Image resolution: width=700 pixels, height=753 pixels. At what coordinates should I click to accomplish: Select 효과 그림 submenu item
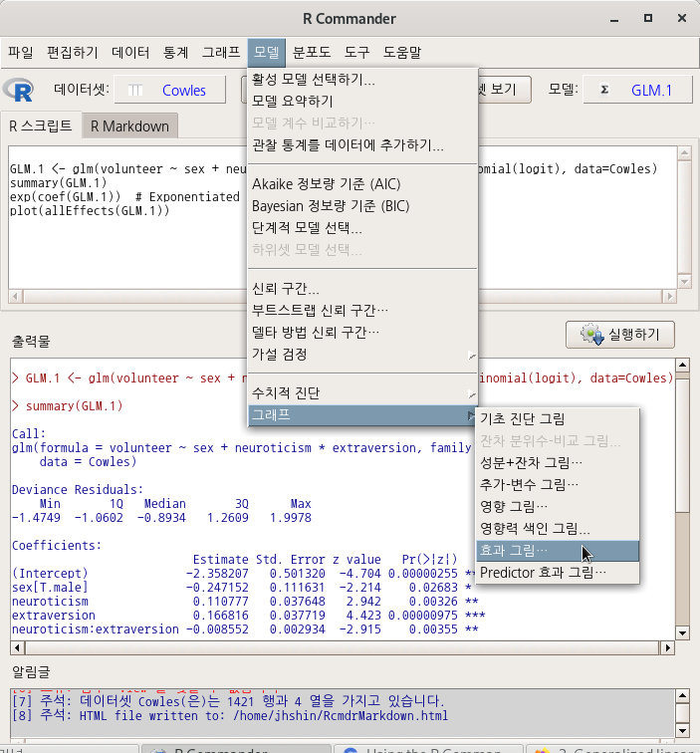click(558, 551)
